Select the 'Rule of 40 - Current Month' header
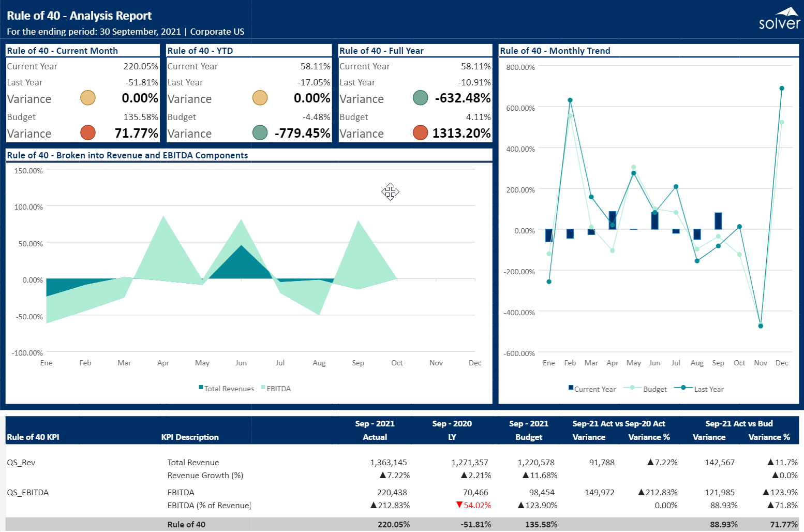 click(63, 51)
